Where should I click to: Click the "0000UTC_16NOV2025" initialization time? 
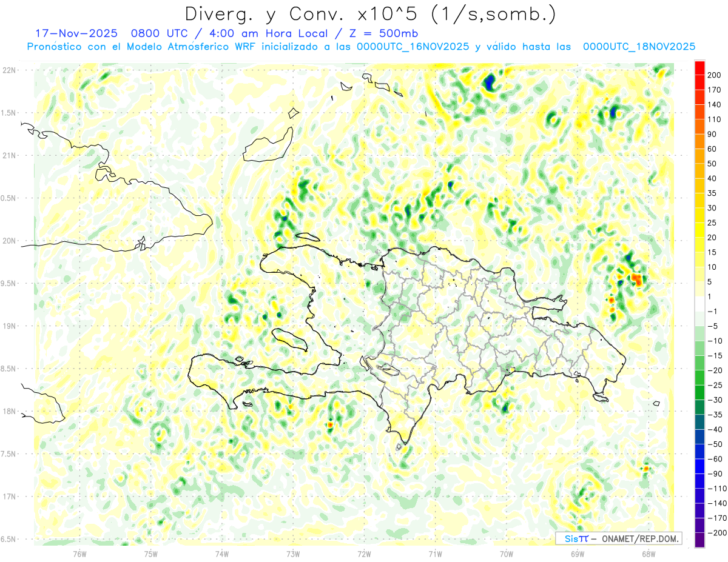click(413, 47)
